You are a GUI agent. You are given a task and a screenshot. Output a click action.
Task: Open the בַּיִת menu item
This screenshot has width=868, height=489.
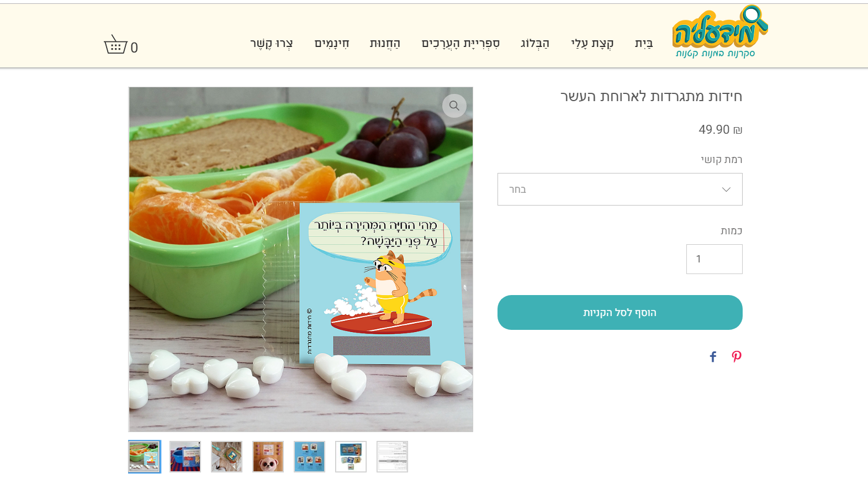(x=644, y=44)
